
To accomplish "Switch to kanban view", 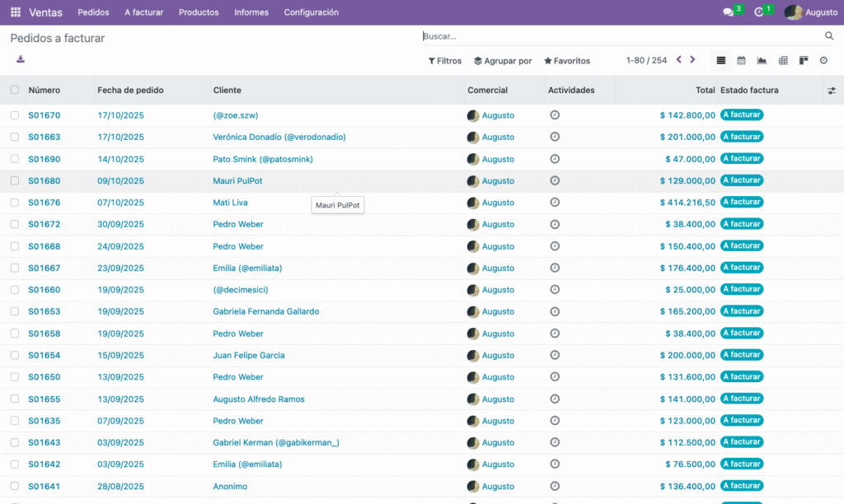I will [x=804, y=60].
